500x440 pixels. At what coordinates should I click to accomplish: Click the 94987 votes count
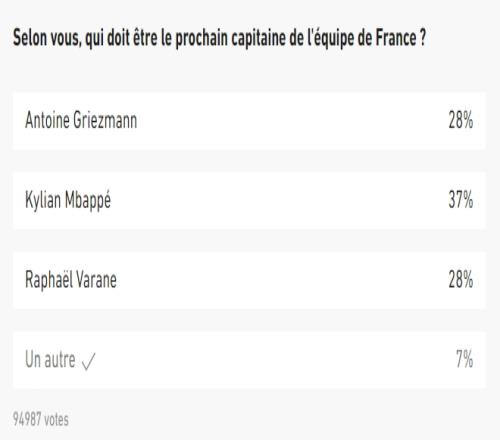41,419
